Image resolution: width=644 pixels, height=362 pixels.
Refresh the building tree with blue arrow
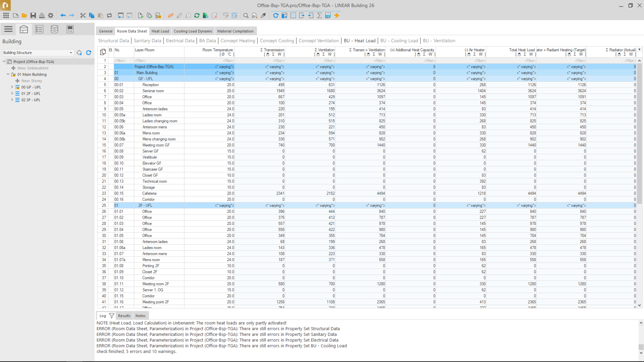click(89, 53)
